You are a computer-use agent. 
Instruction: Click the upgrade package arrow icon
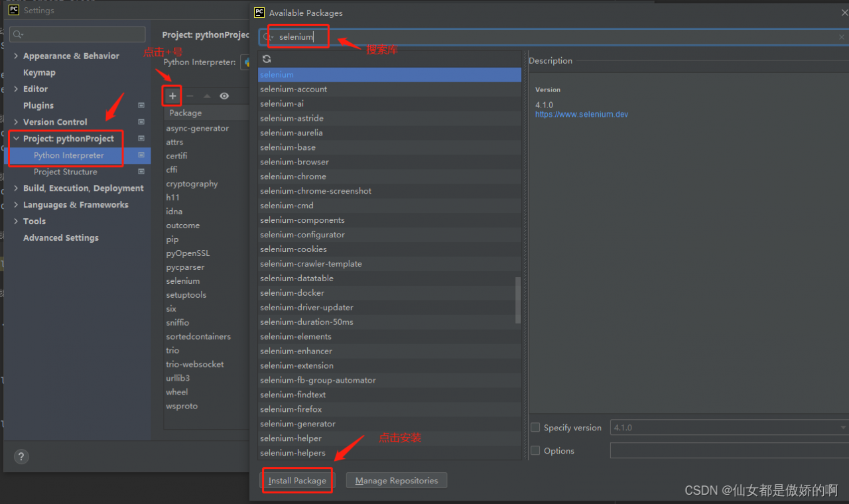coord(207,96)
